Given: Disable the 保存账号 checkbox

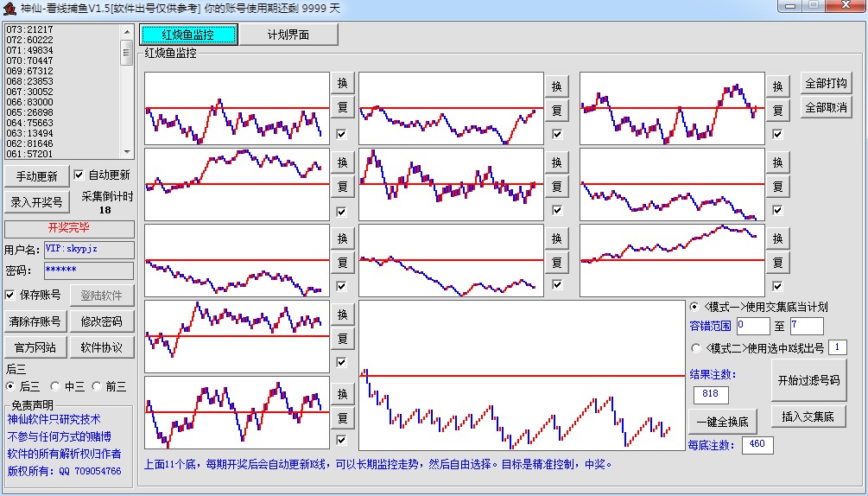Looking at the screenshot, I should pyautogui.click(x=10, y=295).
